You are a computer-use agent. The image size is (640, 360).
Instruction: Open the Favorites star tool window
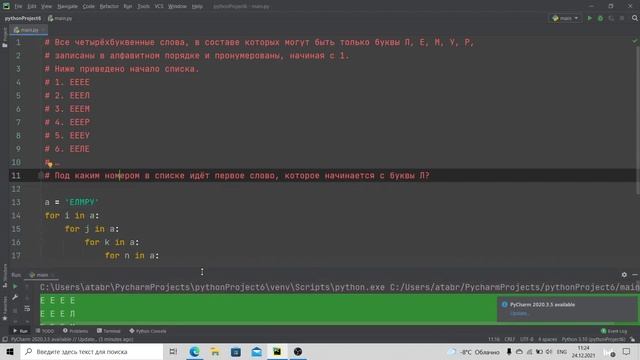4,308
